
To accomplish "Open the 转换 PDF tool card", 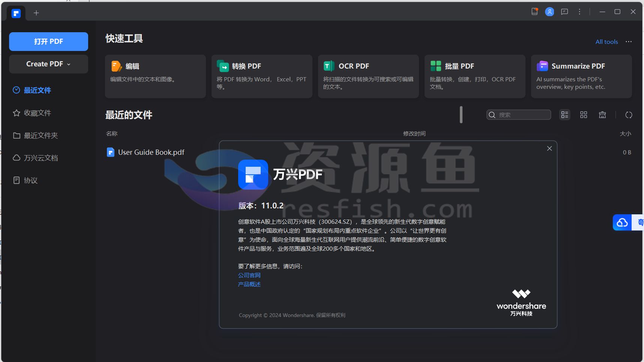I will pos(262,76).
